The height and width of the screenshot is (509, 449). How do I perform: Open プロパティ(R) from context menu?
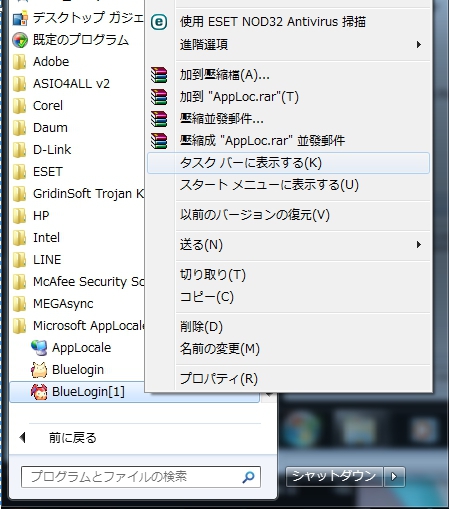(288, 379)
